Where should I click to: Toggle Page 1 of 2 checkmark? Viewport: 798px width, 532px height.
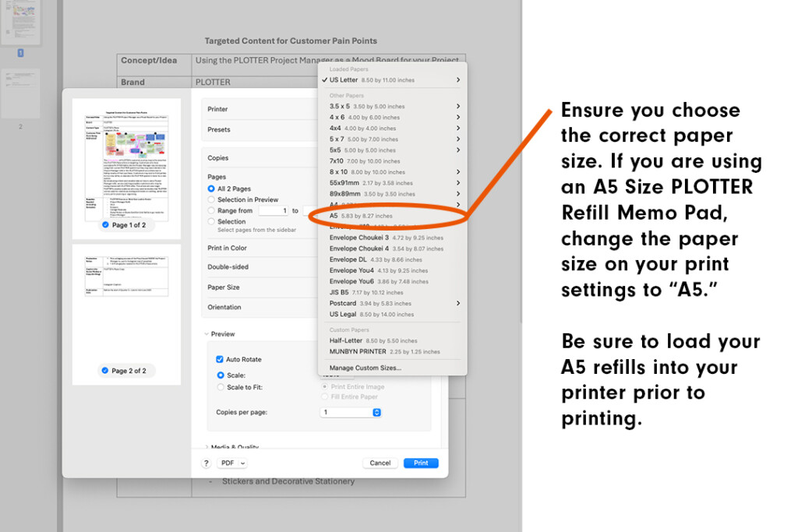(105, 225)
